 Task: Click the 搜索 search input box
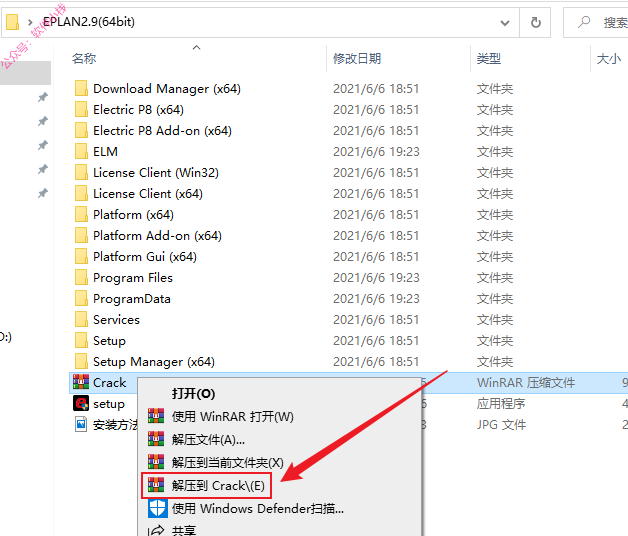(596, 22)
